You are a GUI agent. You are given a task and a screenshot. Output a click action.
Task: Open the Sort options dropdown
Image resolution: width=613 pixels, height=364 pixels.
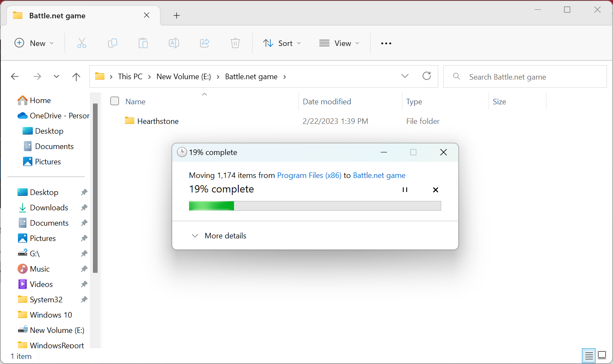point(282,43)
